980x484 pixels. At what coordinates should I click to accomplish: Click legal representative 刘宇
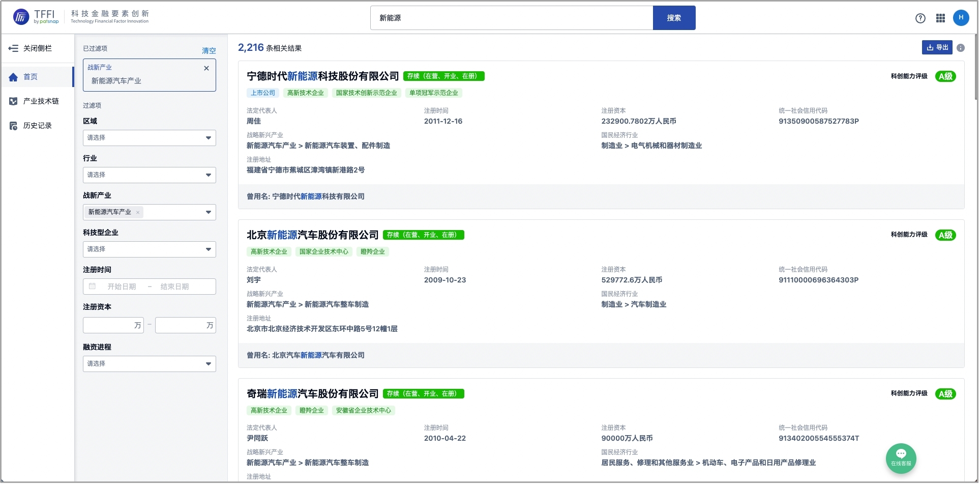coord(254,280)
